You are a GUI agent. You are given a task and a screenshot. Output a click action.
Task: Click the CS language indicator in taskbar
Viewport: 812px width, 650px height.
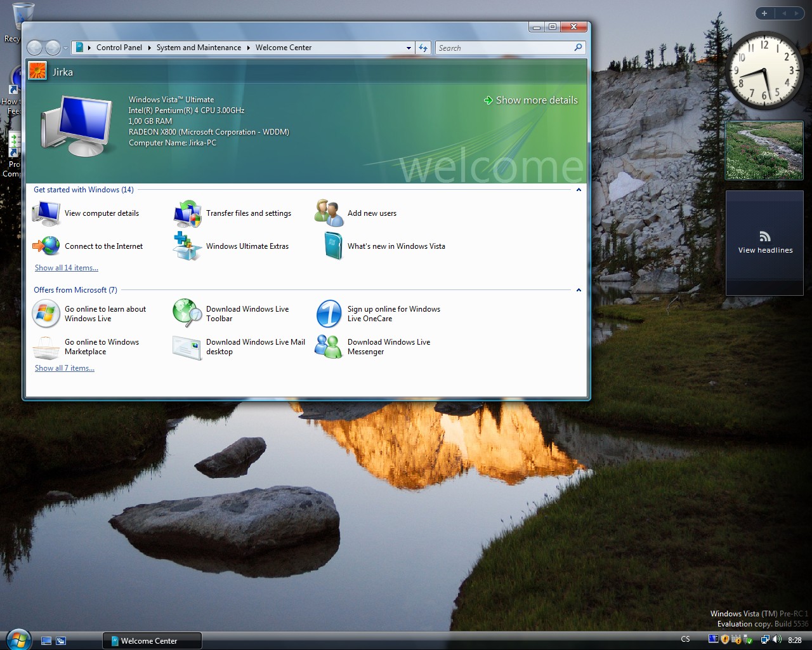pos(685,639)
